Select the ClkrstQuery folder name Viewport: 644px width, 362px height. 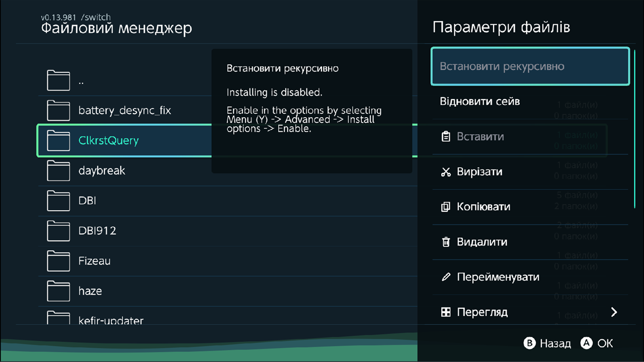click(x=108, y=141)
